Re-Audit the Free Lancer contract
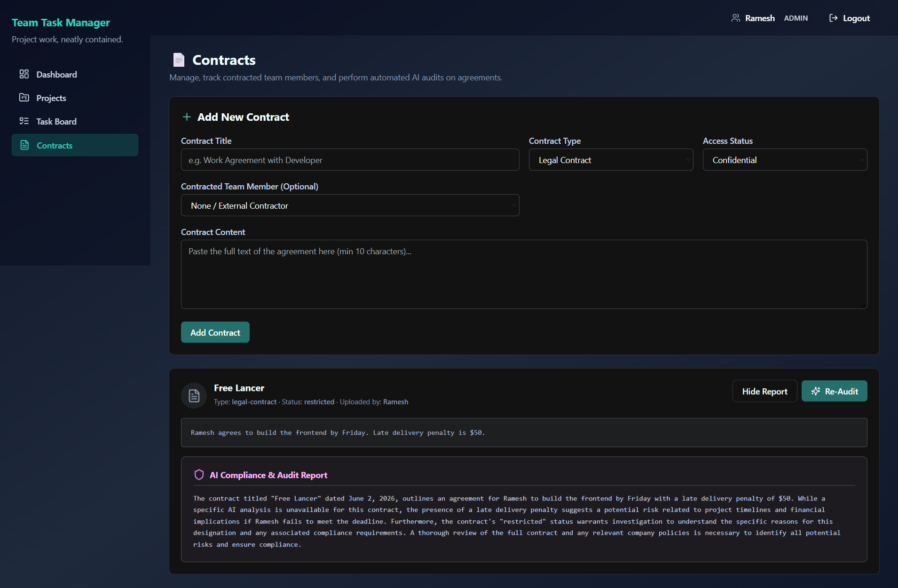 834,391
